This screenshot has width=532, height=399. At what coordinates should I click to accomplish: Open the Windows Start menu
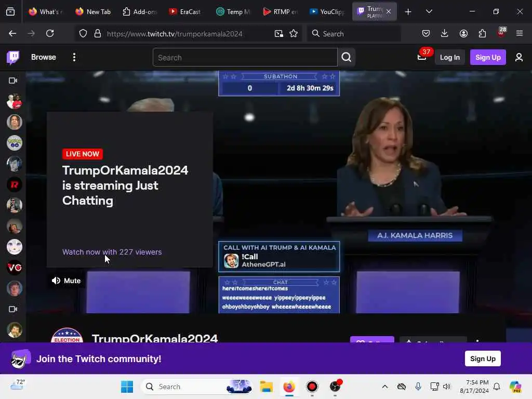(127, 387)
